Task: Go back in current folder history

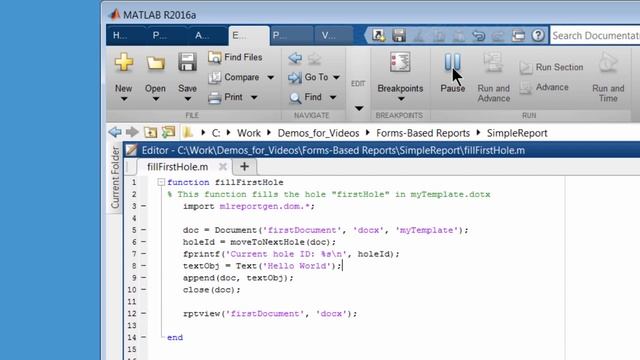Action: pos(115,132)
